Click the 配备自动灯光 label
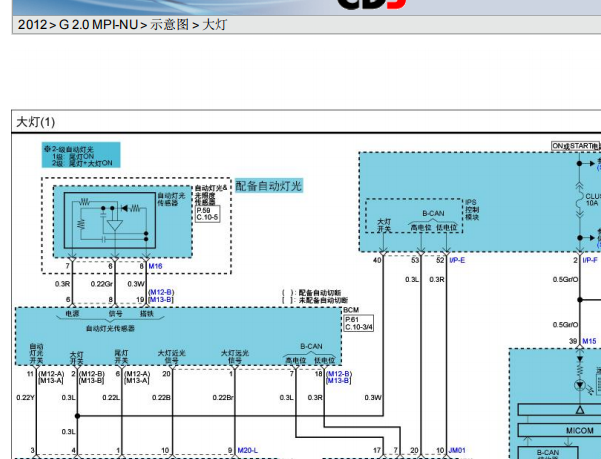This screenshot has height=459, width=601. click(269, 186)
